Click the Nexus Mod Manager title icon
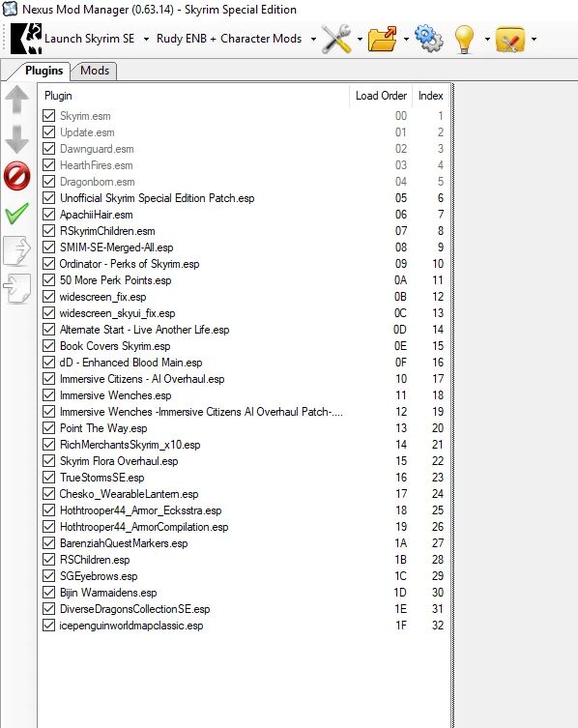Screen dimensions: 578x728 point(10,10)
